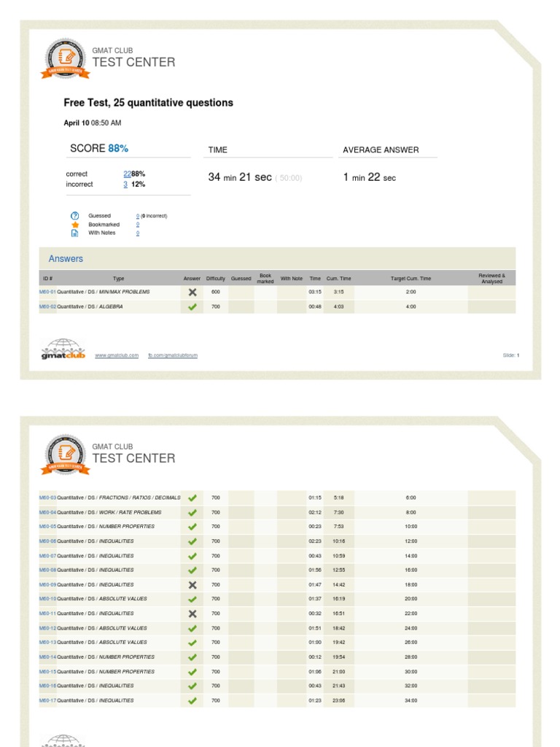Click the Reviewed & Analysed column header
This screenshot has height=747, width=560.
tap(492, 279)
